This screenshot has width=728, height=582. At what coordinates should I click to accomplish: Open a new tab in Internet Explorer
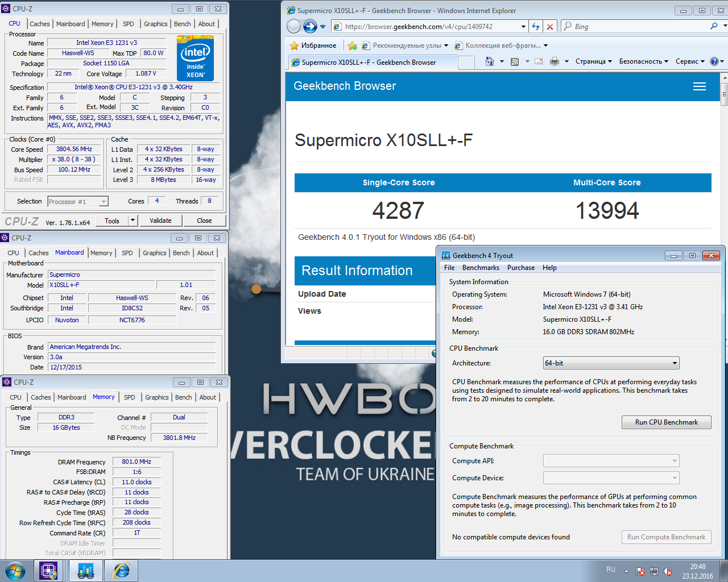point(466,63)
